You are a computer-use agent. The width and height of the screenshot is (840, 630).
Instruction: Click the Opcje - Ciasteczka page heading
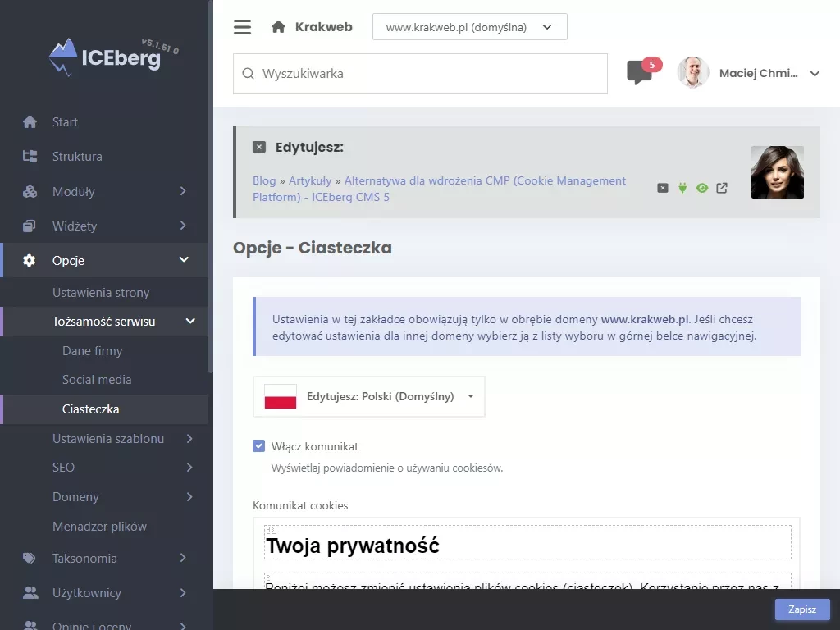click(313, 248)
